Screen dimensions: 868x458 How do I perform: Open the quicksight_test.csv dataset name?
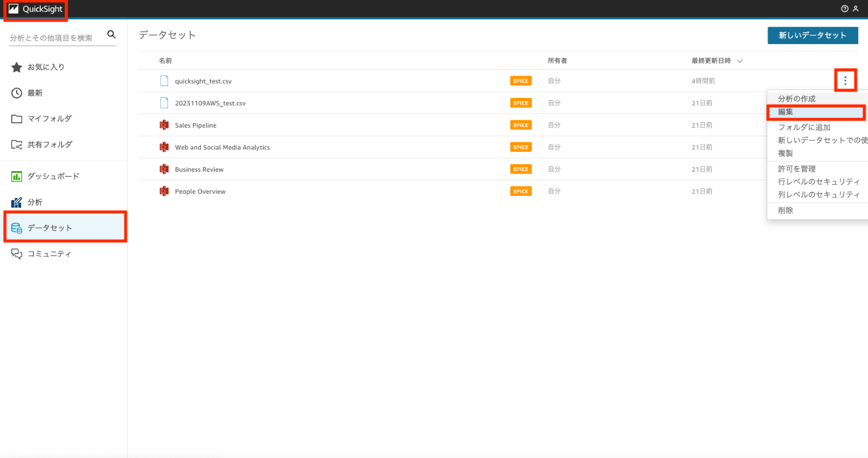(x=203, y=81)
